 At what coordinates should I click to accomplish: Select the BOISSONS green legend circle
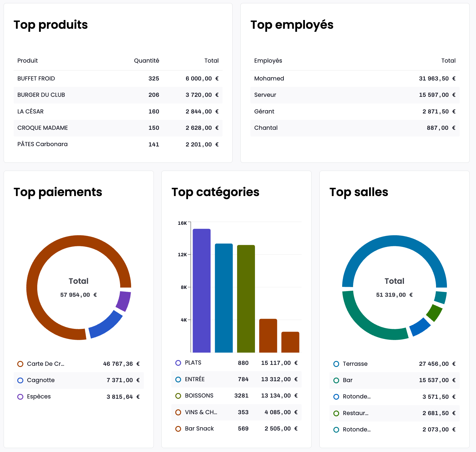click(x=178, y=396)
